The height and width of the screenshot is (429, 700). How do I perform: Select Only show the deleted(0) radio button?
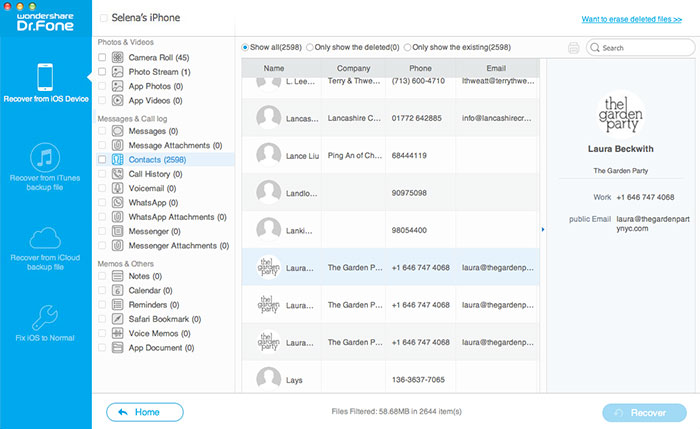click(310, 47)
